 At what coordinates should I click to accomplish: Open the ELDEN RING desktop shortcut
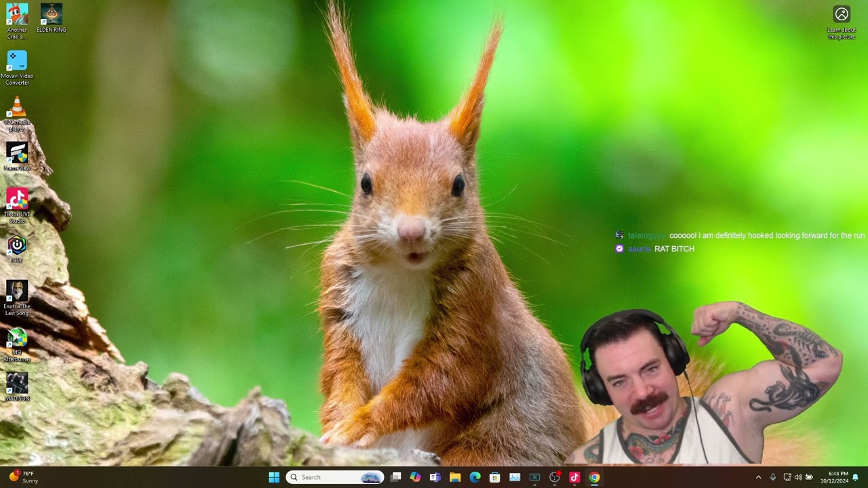(51, 14)
